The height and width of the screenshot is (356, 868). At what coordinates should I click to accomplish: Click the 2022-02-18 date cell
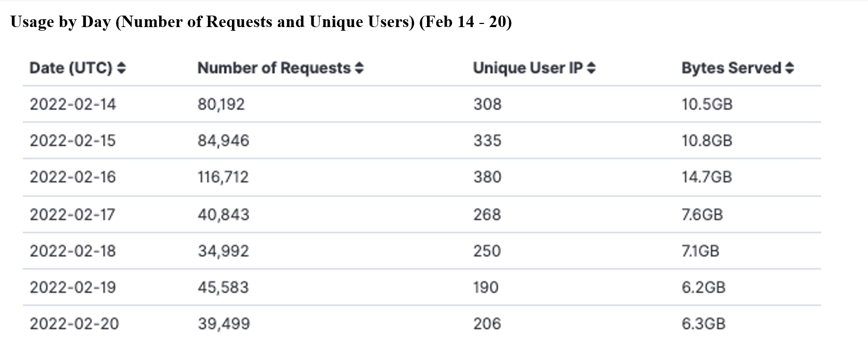[73, 251]
